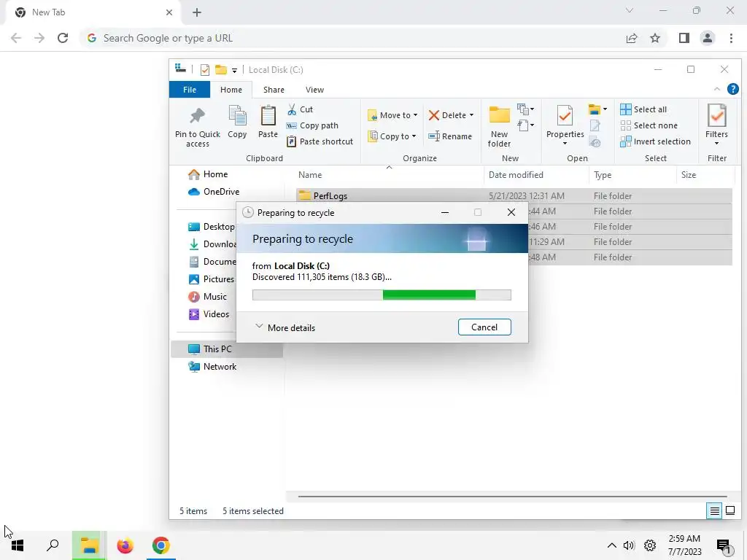Screen dimensions: 747x560
Task: Switch to the Home ribbon tab
Action: (x=231, y=90)
